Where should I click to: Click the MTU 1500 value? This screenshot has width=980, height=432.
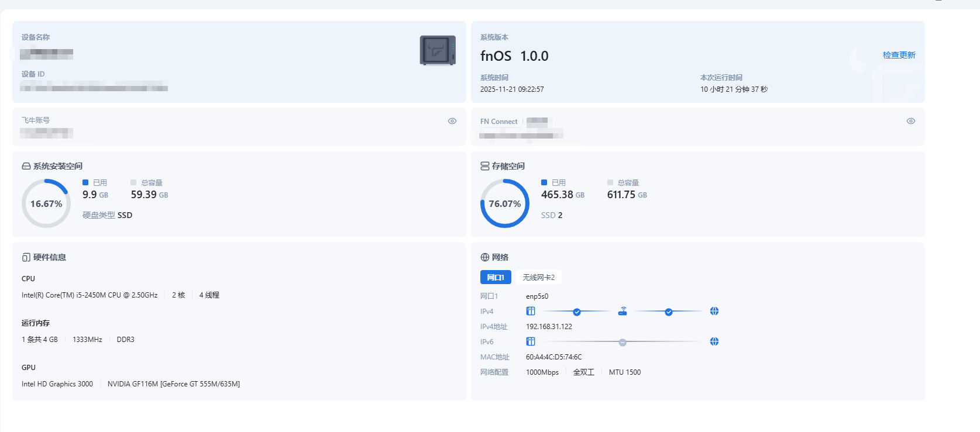pyautogui.click(x=625, y=372)
